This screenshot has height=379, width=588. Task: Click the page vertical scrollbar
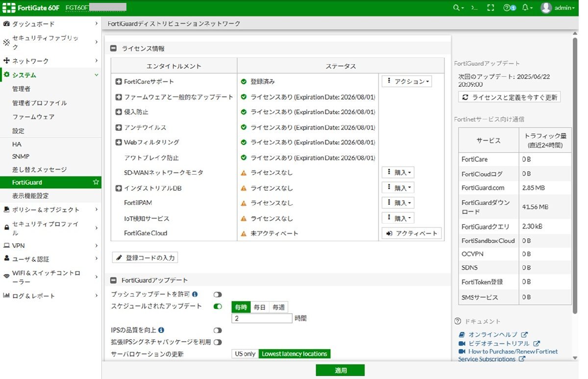pos(575,176)
